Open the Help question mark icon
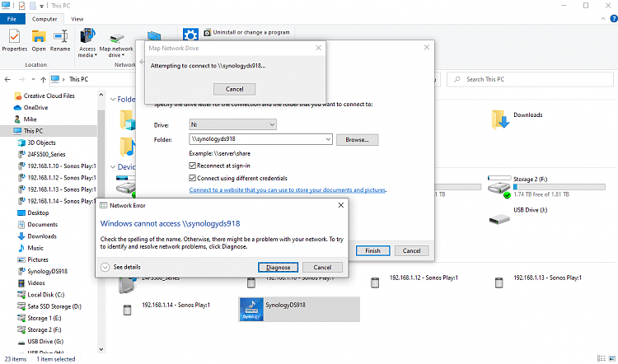Viewport: 618px width, 364px height. tap(614, 18)
